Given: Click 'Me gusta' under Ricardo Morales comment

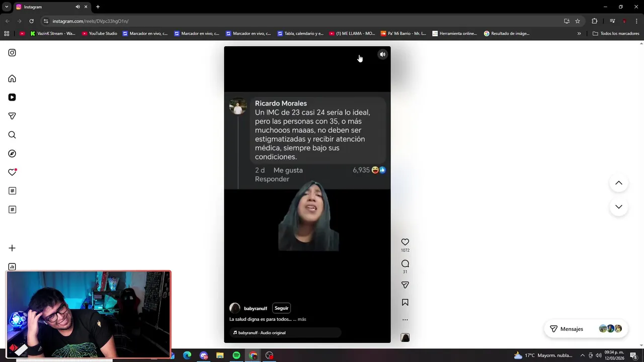Looking at the screenshot, I should tap(288, 170).
